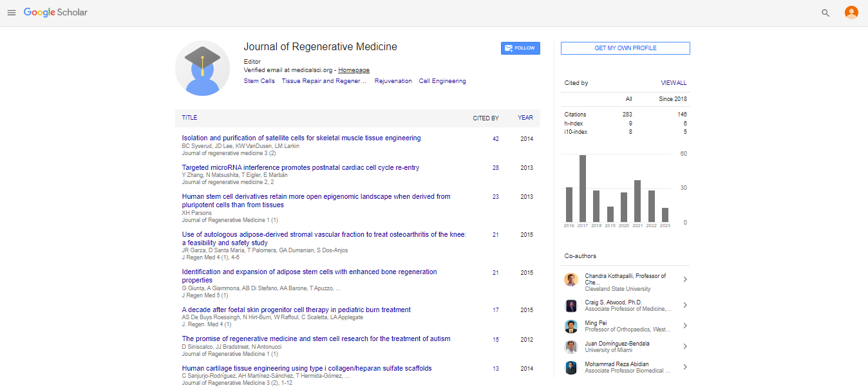Viewport: 868px width, 390px height.
Task: Click the 2016 bar in citations chart
Action: pos(569,205)
